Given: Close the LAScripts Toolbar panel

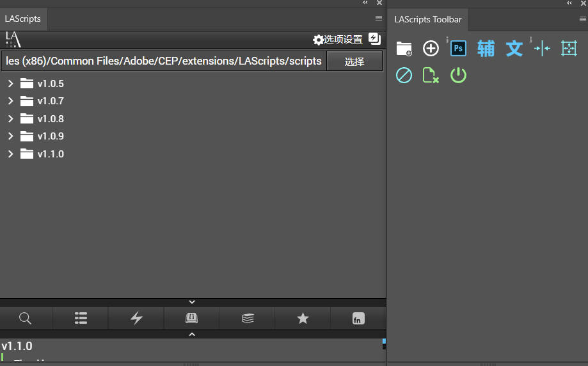Looking at the screenshot, I should tap(584, 3).
